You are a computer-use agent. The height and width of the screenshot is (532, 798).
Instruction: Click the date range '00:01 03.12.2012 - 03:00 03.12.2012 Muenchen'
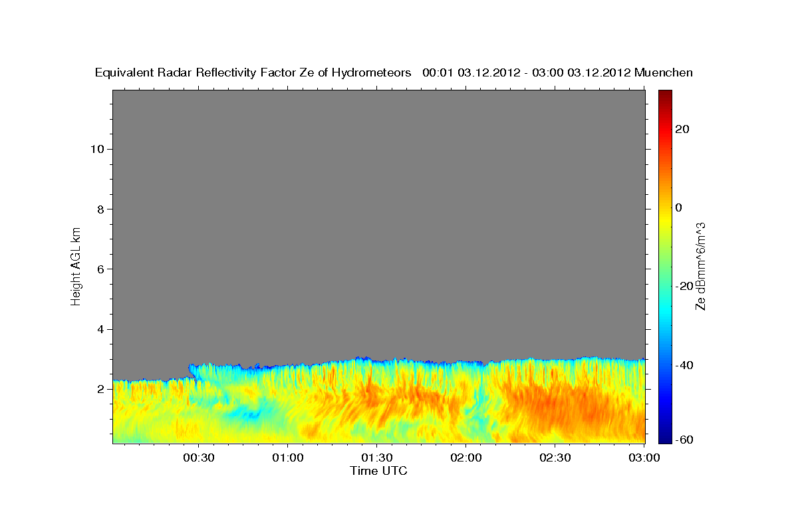[x=557, y=73]
